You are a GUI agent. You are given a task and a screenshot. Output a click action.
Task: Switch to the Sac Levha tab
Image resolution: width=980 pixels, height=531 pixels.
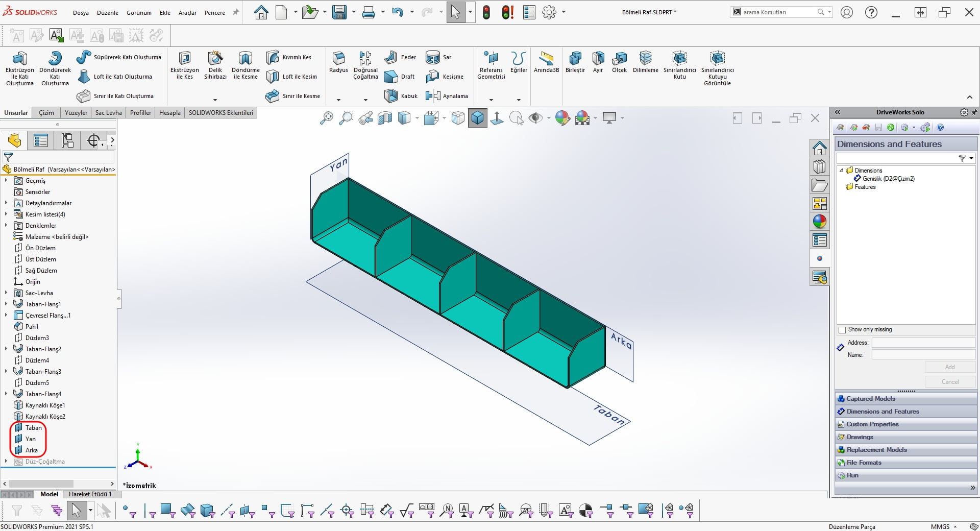pyautogui.click(x=109, y=113)
